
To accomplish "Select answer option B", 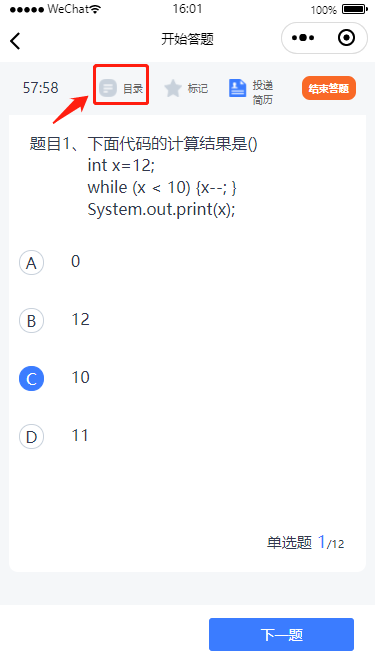I will click(31, 320).
